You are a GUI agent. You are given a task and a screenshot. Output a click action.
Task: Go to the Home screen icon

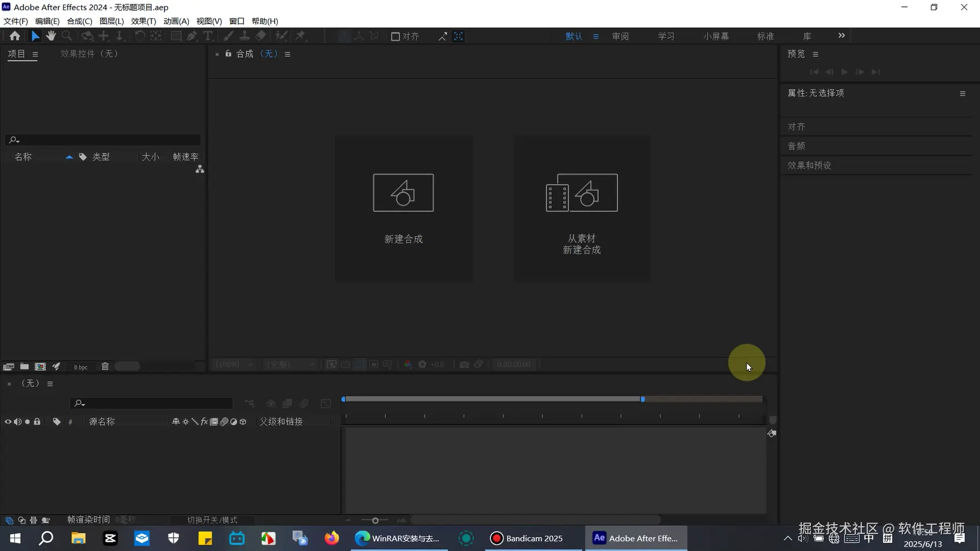pyautogui.click(x=14, y=36)
